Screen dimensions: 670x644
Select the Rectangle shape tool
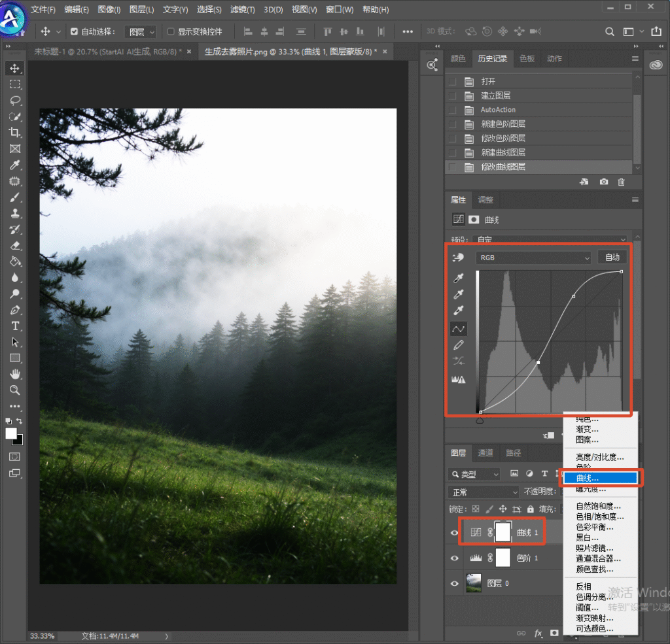(x=15, y=358)
